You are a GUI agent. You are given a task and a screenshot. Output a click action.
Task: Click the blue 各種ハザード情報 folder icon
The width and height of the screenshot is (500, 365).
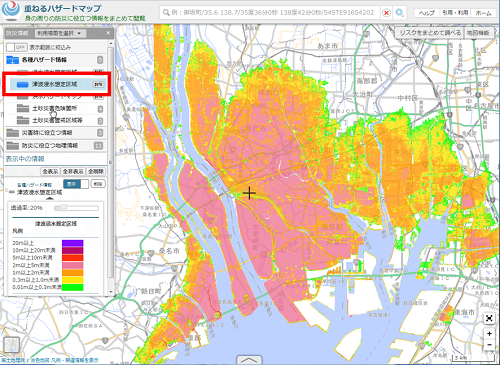(x=13, y=60)
